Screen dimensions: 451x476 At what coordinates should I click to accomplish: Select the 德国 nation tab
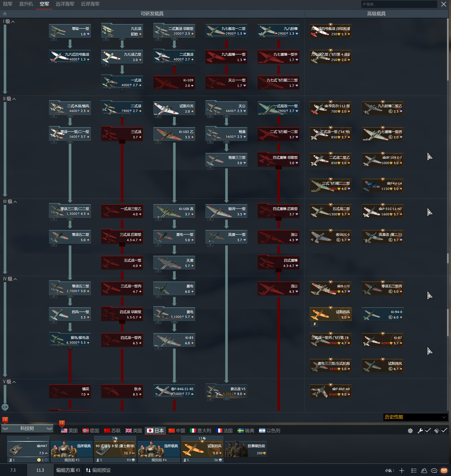click(x=91, y=430)
